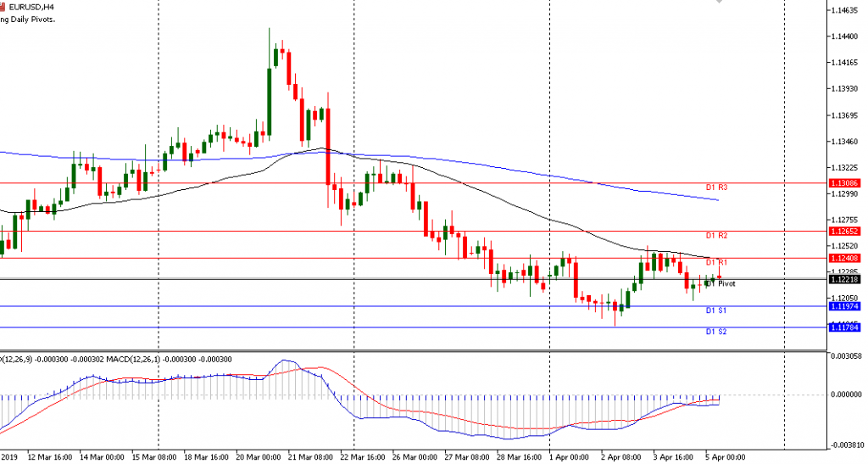Click the 1.13930 price scale value
The image size is (868, 464).
pyautogui.click(x=845, y=88)
